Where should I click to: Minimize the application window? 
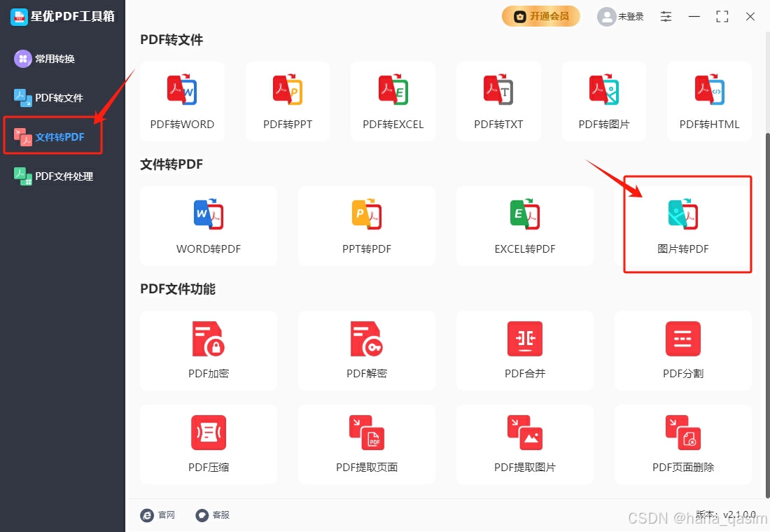point(694,17)
